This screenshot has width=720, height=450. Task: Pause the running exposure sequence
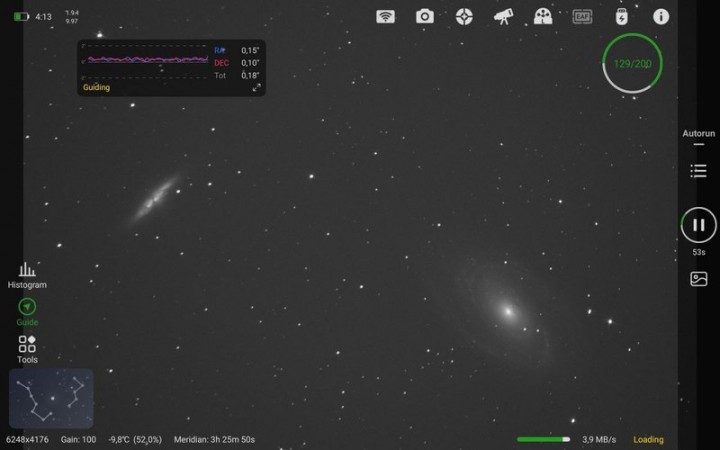(698, 225)
